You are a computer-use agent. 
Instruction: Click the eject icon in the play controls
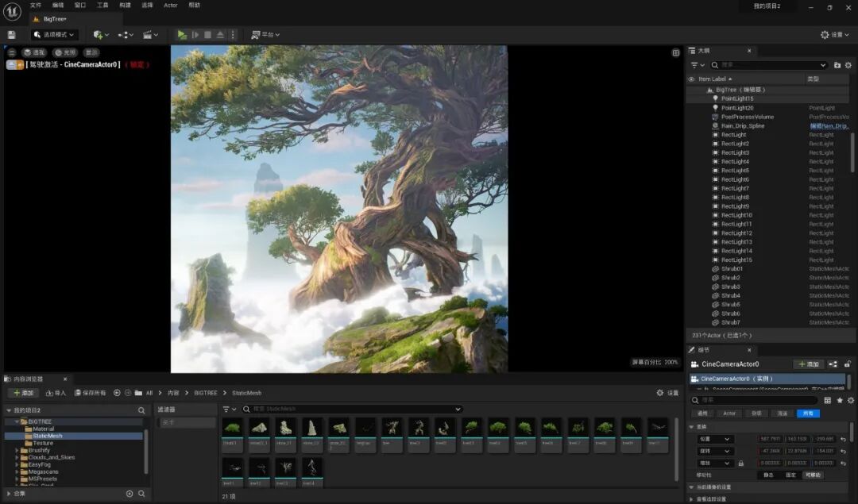pyautogui.click(x=220, y=34)
